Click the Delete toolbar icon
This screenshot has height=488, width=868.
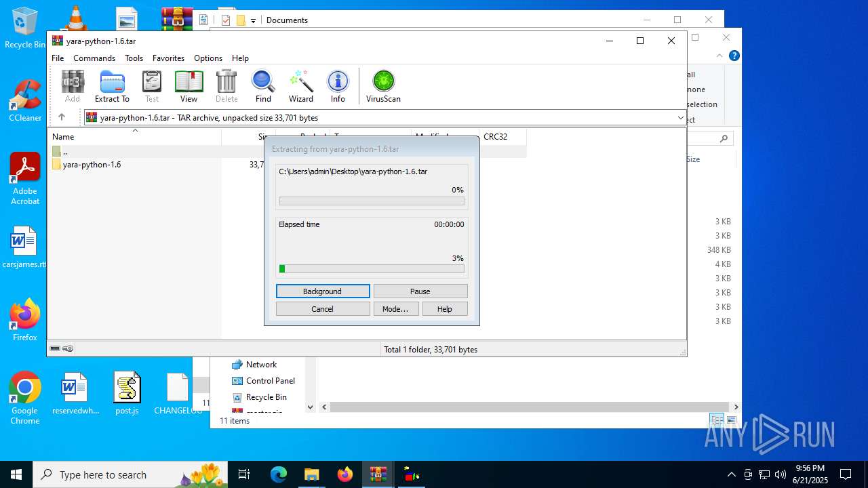pos(226,86)
